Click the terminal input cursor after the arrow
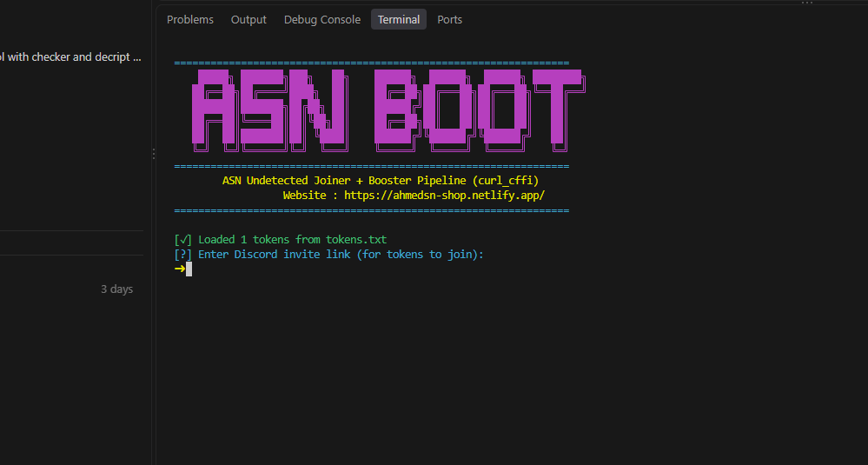Screen dimensions: 868x465 (x=189, y=269)
